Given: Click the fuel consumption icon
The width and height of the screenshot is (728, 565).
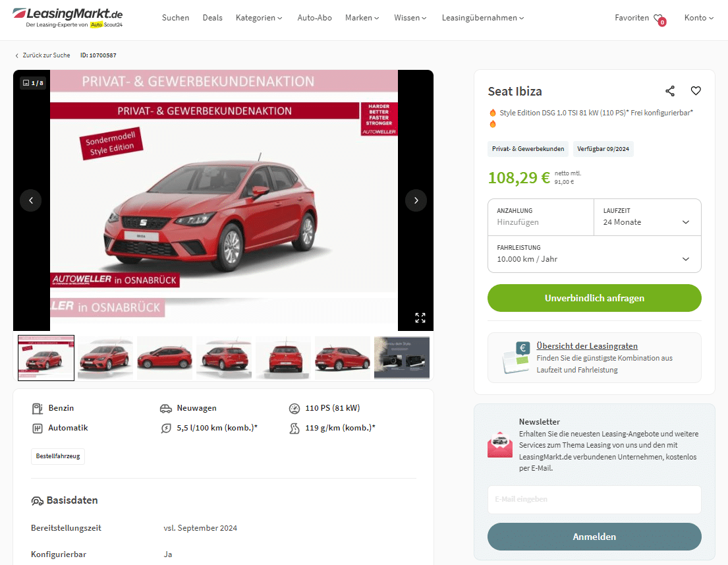Looking at the screenshot, I should [x=166, y=429].
